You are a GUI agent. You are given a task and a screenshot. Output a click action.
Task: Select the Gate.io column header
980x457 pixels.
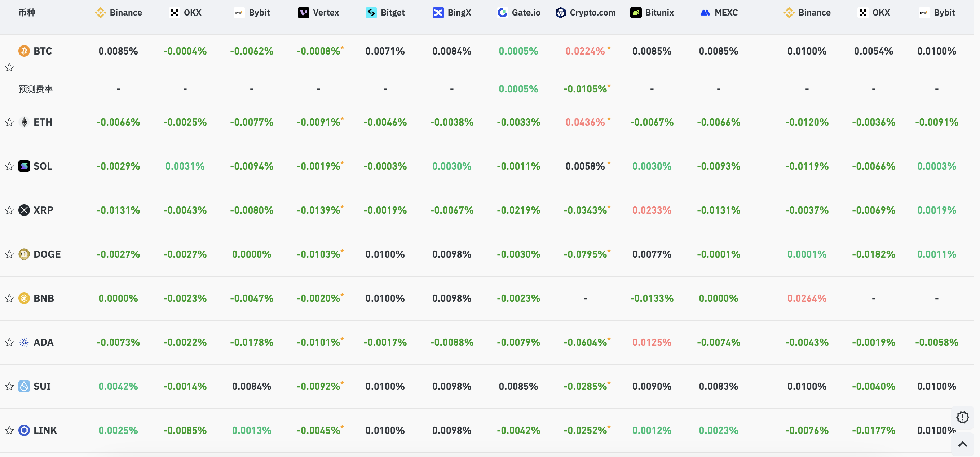(518, 13)
